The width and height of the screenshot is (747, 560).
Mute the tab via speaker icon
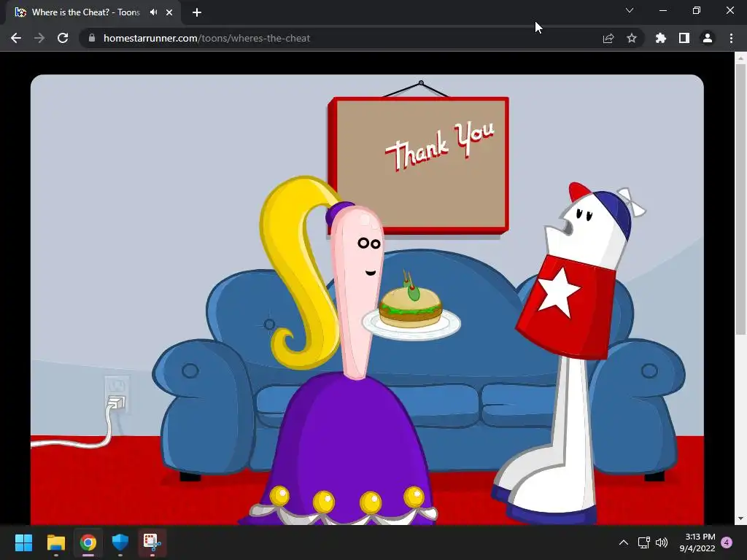[153, 12]
